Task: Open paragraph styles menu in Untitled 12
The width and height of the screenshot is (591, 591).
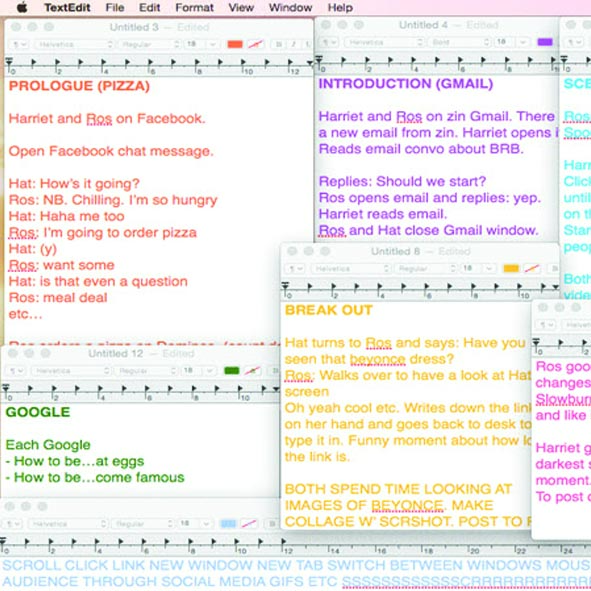Action: click(x=15, y=371)
